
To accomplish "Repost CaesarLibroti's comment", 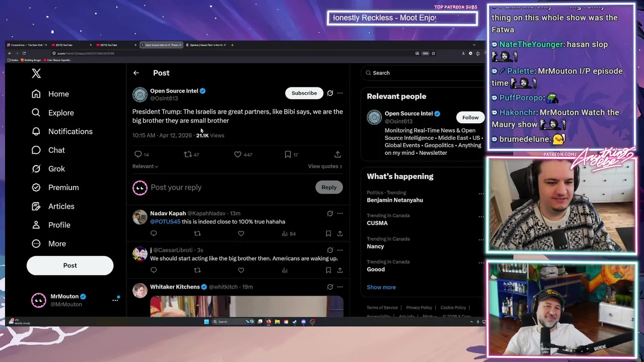I will click(197, 270).
